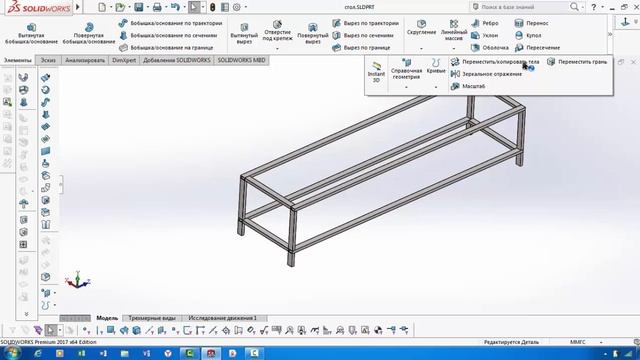Screen dimensions: 640x360
Task: Open Internet Explorer from the taskbar
Action: pyautogui.click(x=38, y=353)
